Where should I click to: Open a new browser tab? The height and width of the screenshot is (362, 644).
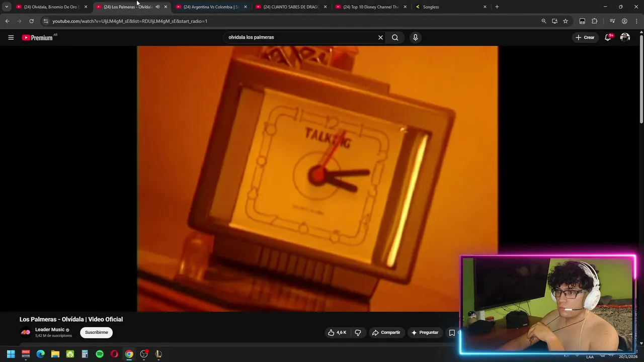click(497, 7)
